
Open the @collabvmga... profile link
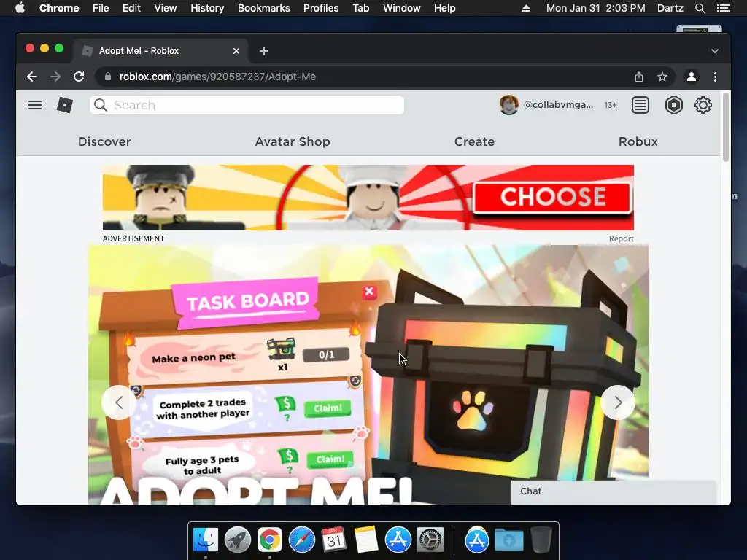pos(558,105)
